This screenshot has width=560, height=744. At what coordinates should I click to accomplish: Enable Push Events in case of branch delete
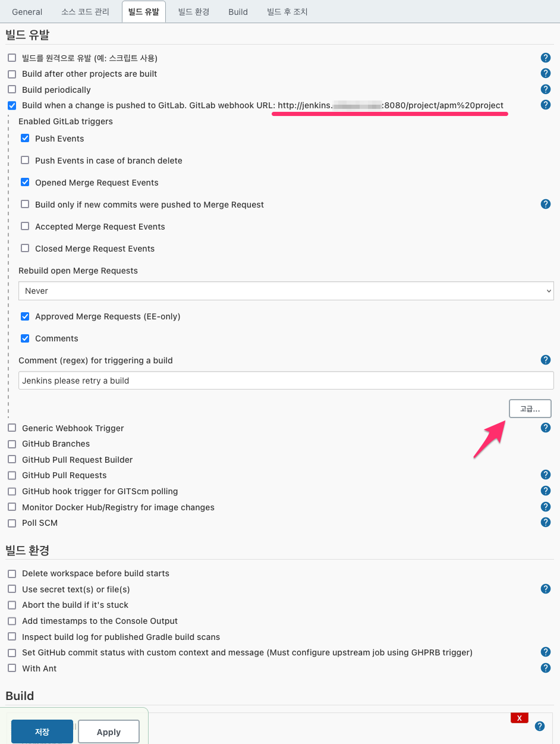point(25,160)
